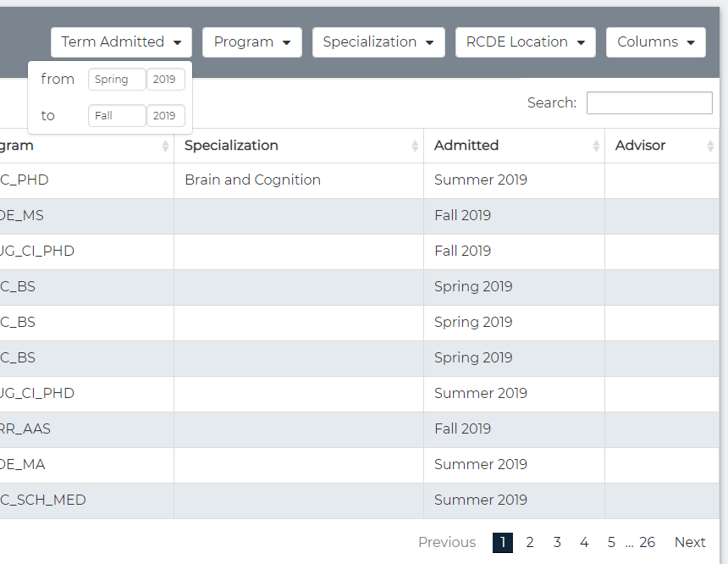This screenshot has height=564, width=728.
Task: Click the Brain and Cognition cell
Action: [x=252, y=180]
